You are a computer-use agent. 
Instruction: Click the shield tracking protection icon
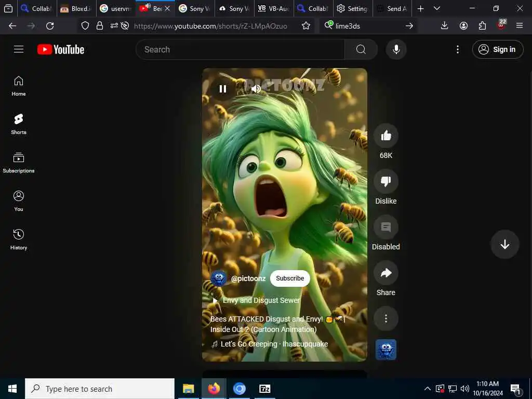tap(85, 26)
